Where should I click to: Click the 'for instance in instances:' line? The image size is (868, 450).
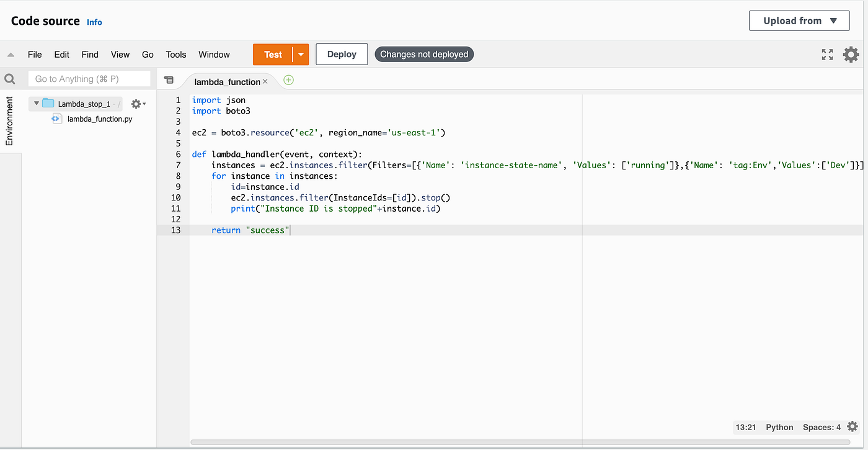tap(275, 176)
